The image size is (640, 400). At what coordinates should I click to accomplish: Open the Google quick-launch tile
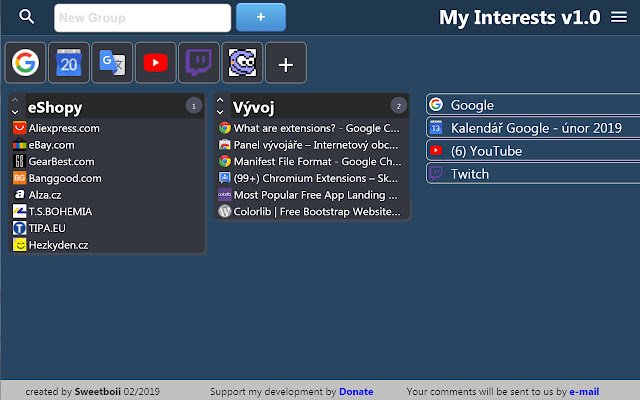click(x=25, y=63)
